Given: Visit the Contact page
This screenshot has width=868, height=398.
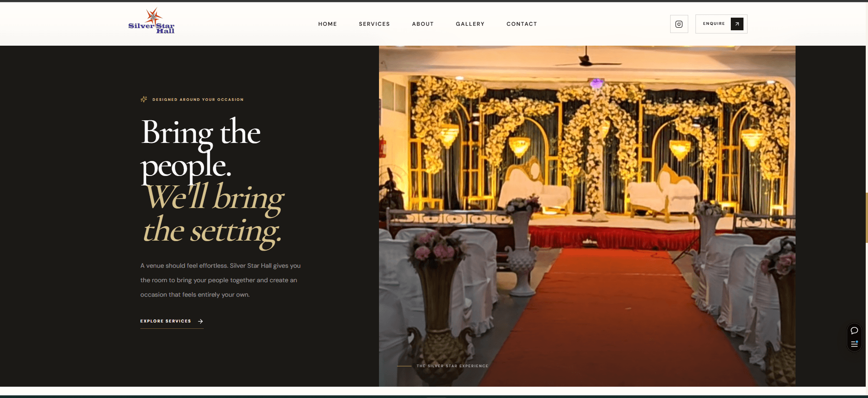Looking at the screenshot, I should [522, 24].
